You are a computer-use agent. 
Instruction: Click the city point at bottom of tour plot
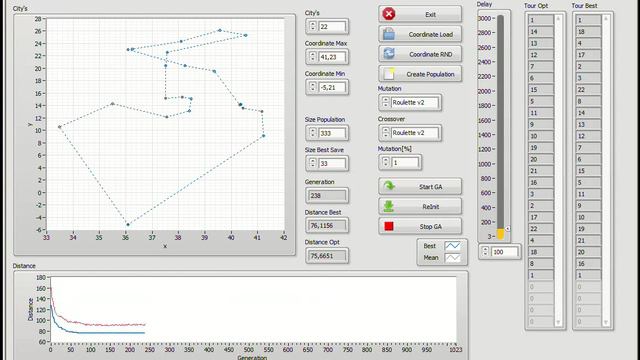pyautogui.click(x=128, y=224)
